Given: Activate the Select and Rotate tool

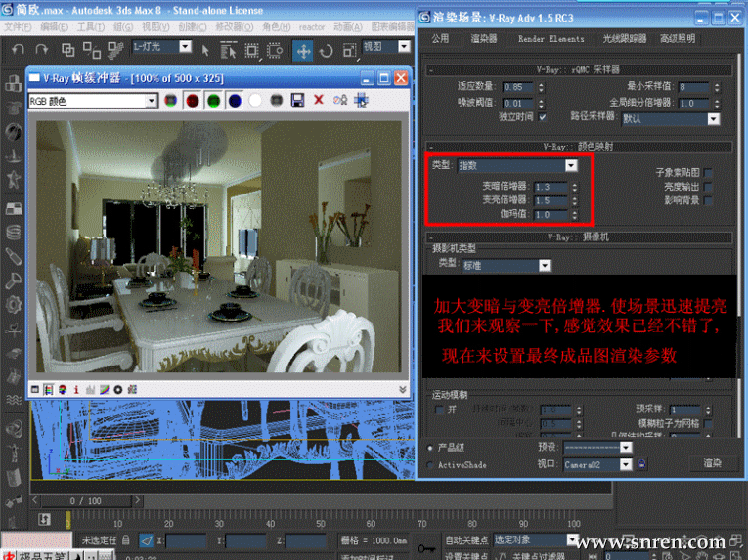Looking at the screenshot, I should coord(327,51).
